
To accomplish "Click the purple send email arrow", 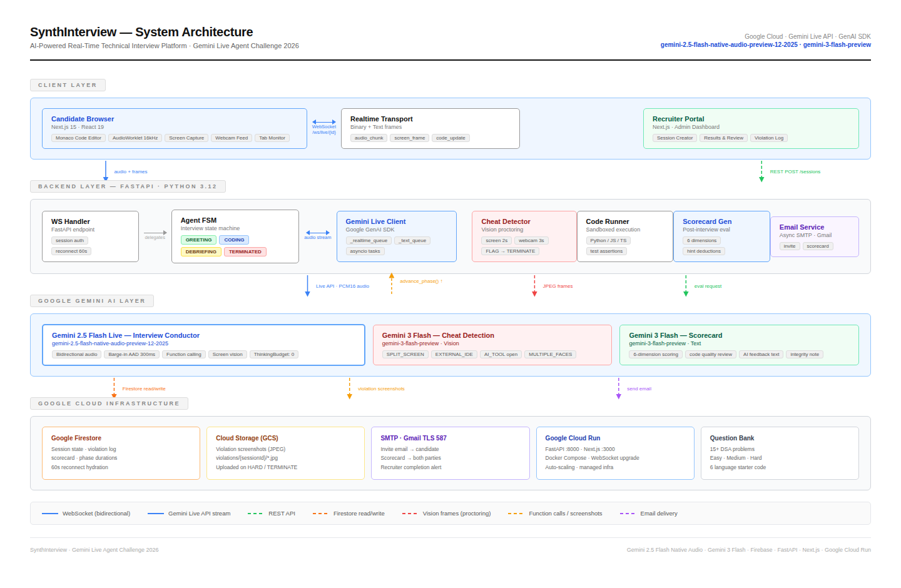I will coord(619,388).
